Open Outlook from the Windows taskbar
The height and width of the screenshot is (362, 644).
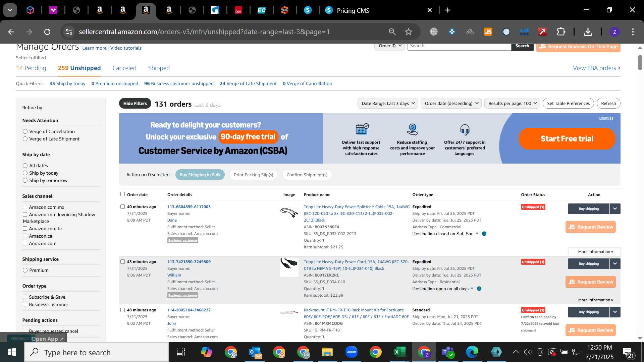pos(255,352)
